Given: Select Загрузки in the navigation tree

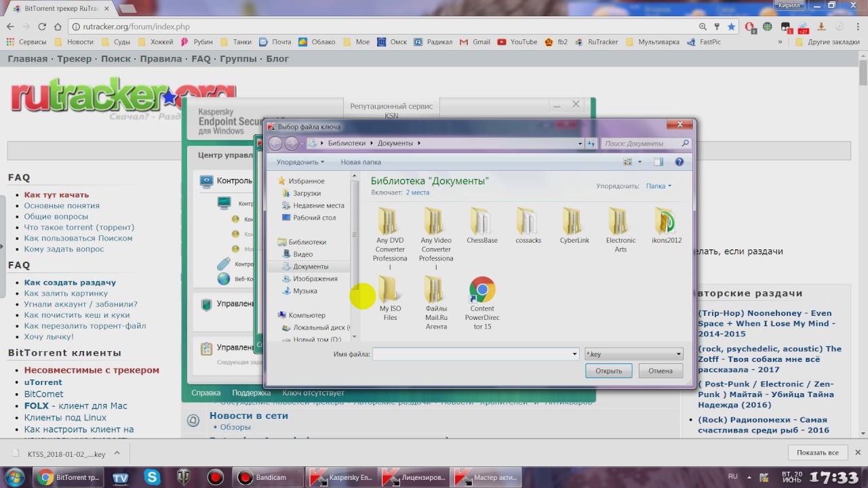Looking at the screenshot, I should [x=307, y=193].
